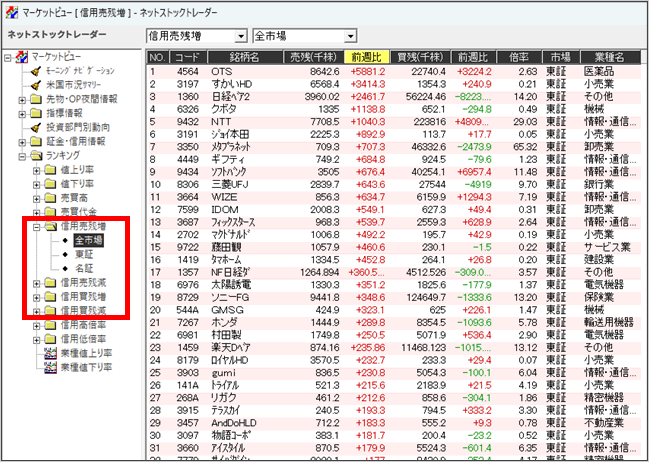This screenshot has width=649, height=462.
Task: Sort by the 倍率 column header
Action: [519, 57]
